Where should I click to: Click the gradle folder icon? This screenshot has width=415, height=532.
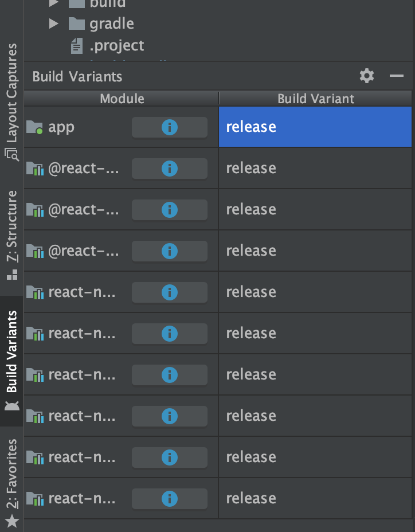76,24
